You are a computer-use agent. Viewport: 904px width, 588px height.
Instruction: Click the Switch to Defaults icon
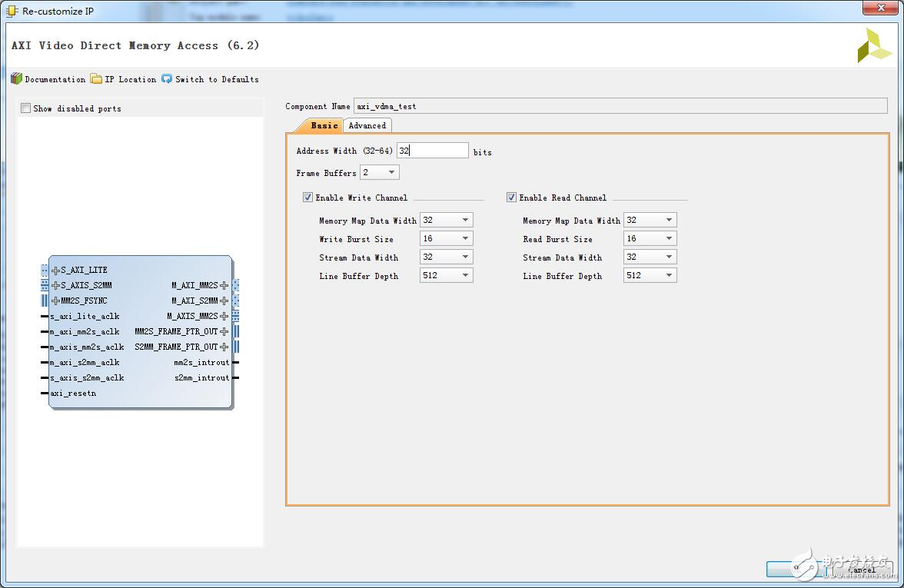(167, 79)
